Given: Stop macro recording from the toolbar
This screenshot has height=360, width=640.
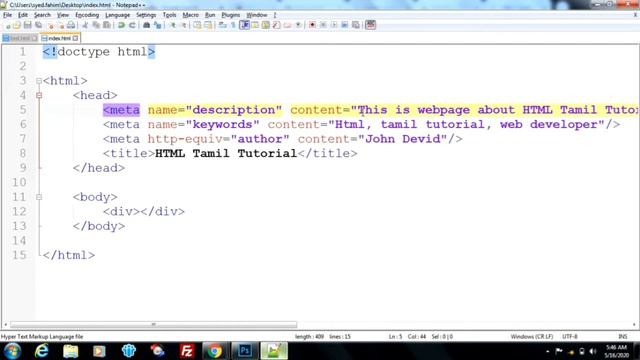Looking at the screenshot, I should (x=323, y=25).
